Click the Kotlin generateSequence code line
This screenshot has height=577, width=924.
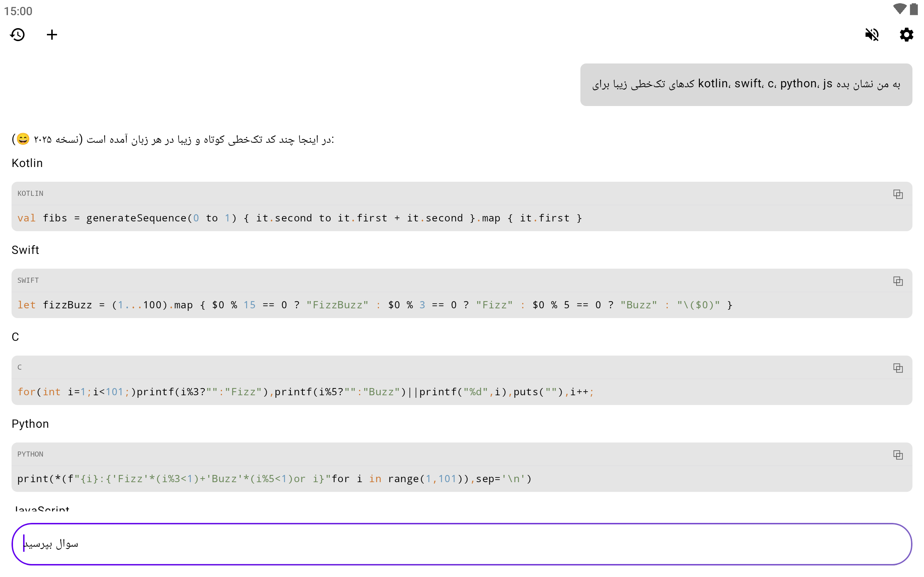(x=299, y=218)
